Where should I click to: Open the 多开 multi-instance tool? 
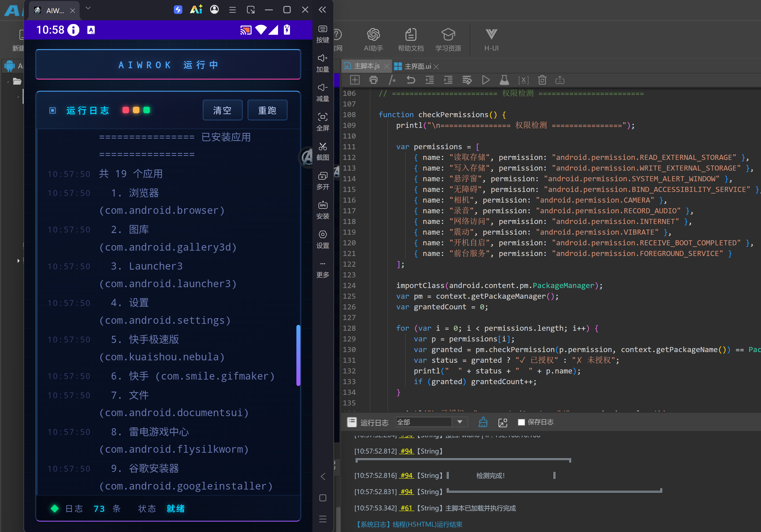pyautogui.click(x=323, y=181)
